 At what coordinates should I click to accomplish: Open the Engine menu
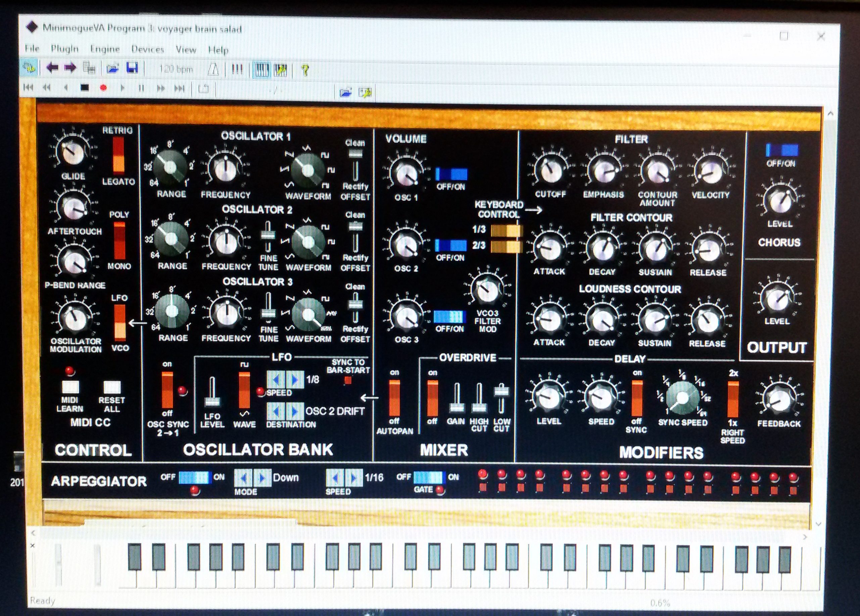click(105, 49)
